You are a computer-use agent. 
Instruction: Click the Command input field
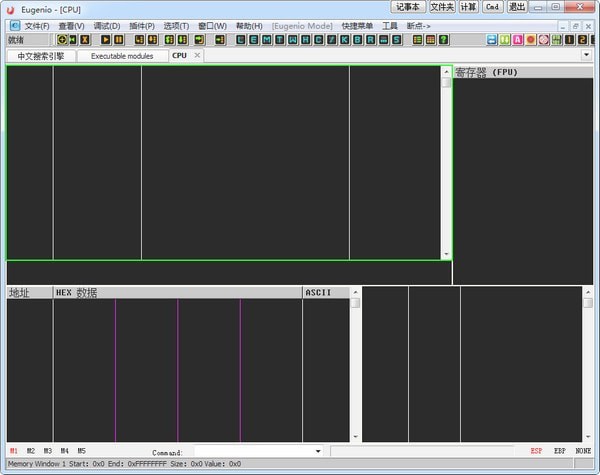pyautogui.click(x=250, y=452)
